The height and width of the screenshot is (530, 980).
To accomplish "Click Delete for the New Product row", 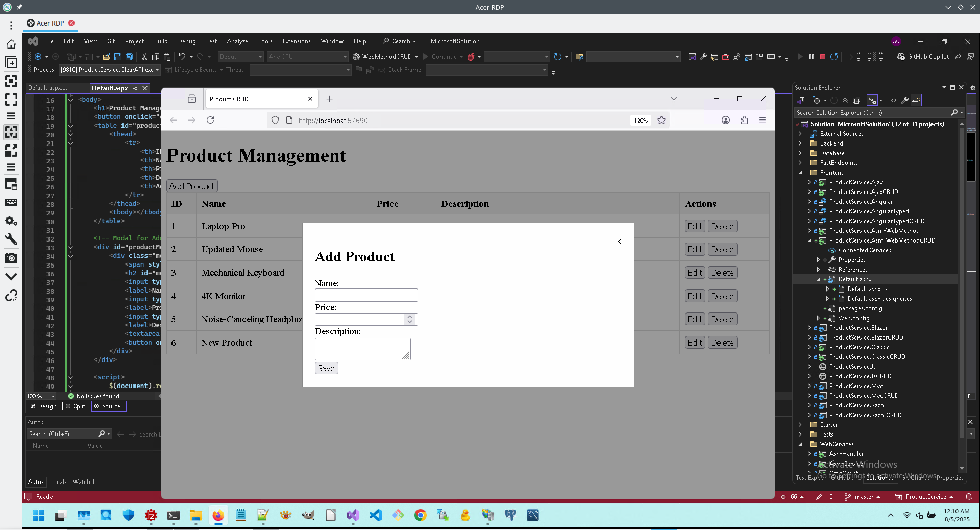I will (x=722, y=343).
